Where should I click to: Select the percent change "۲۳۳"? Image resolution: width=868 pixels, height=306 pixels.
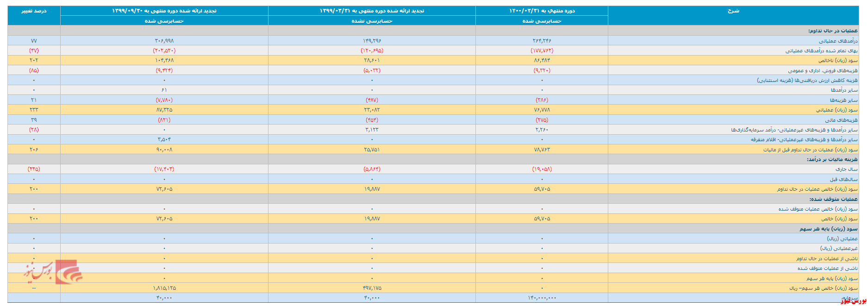pos(34,110)
